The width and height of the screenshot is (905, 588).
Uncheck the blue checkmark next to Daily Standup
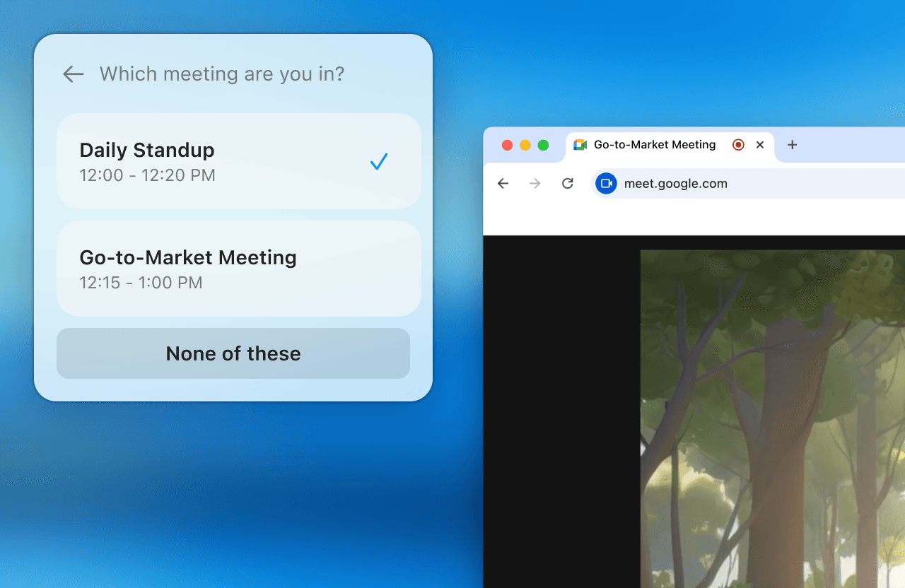coord(378,161)
